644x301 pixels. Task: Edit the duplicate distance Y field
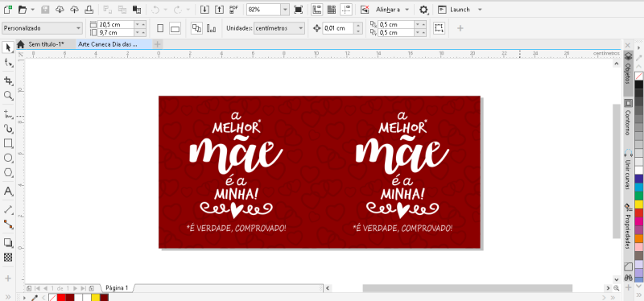396,32
